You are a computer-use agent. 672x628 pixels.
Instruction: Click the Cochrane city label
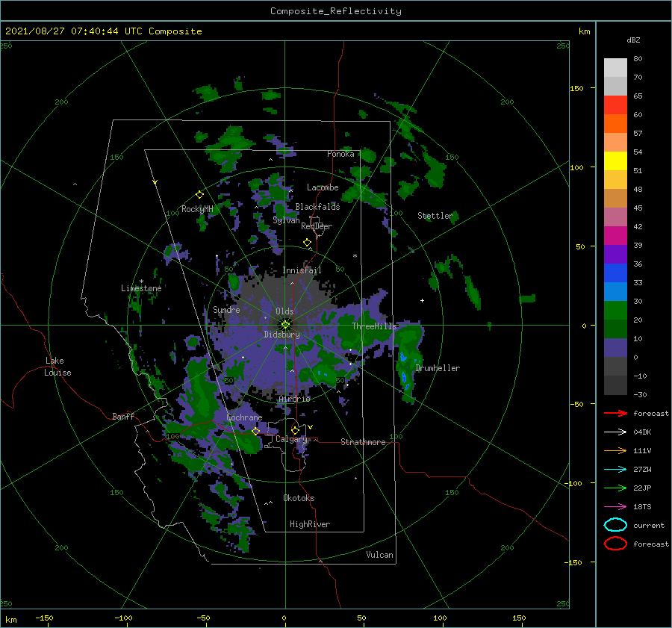click(x=244, y=417)
